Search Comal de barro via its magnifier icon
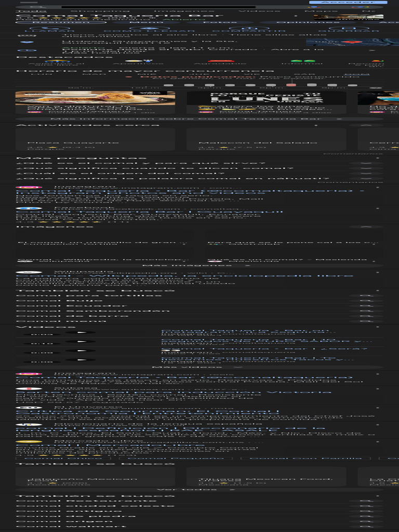The width and height of the screenshot is (399, 532). click(x=366, y=316)
